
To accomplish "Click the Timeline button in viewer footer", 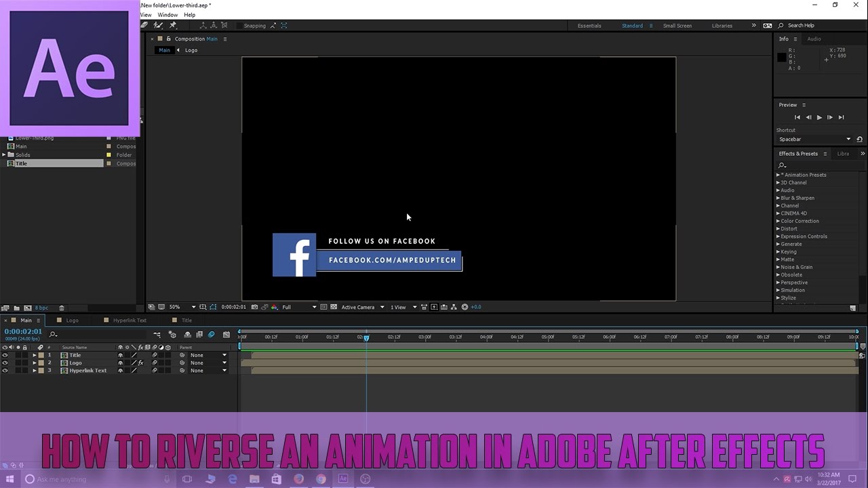I will pos(443,307).
